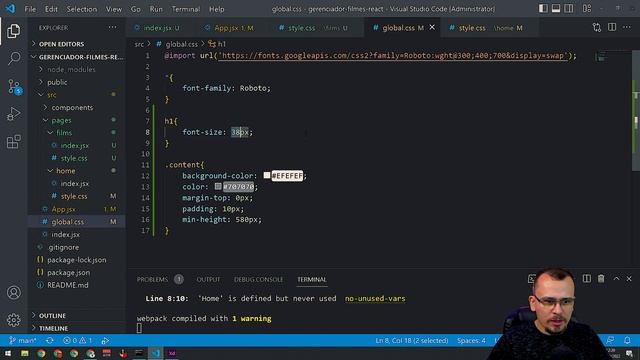This screenshot has height=360, width=640.
Task: Click the publish/live share arrow in status bar
Action: (x=105, y=340)
